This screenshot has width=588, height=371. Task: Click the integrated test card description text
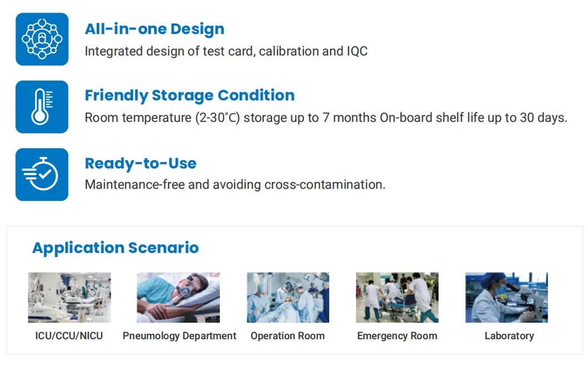coord(226,52)
